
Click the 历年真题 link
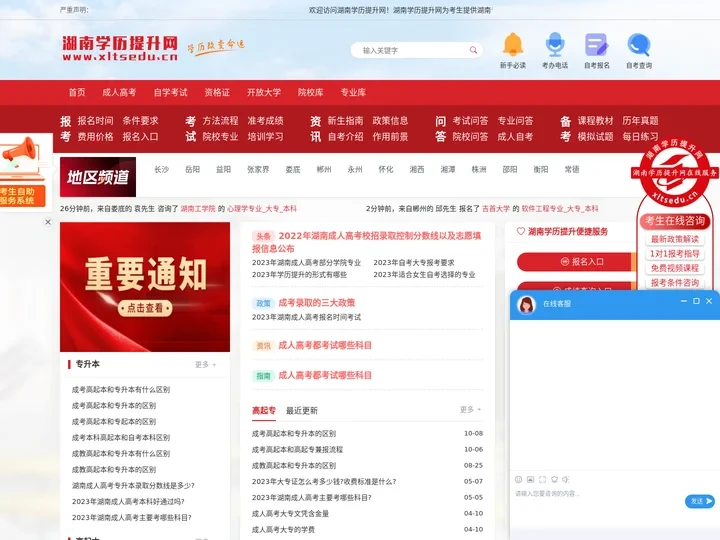tap(641, 121)
